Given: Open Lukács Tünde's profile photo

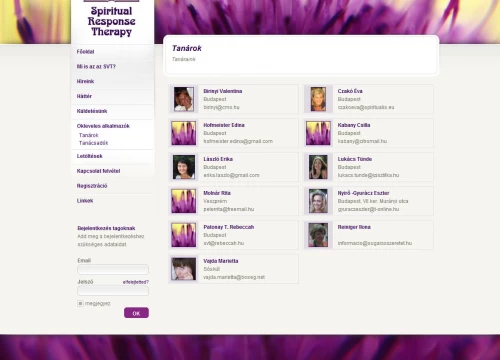Looking at the screenshot, I should tap(318, 167).
